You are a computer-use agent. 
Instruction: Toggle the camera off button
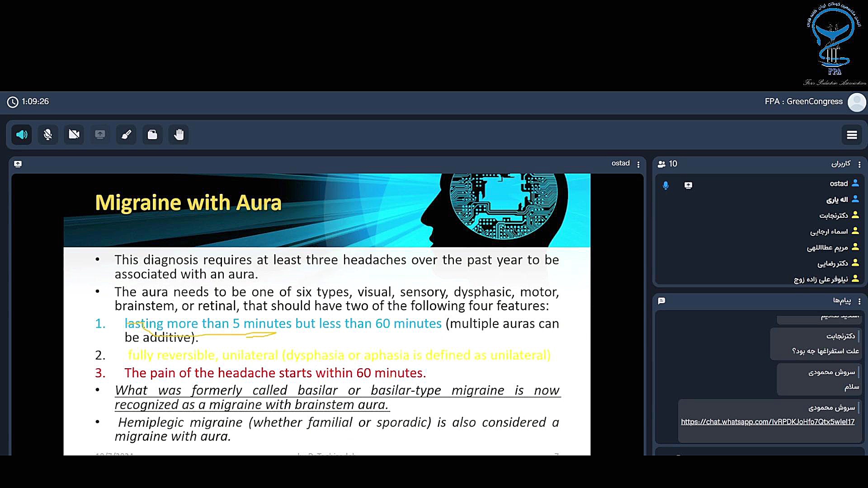pos(74,135)
